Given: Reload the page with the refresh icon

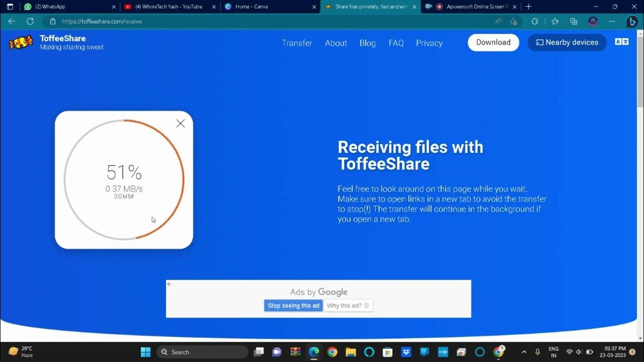Looking at the screenshot, I should pos(30,22).
